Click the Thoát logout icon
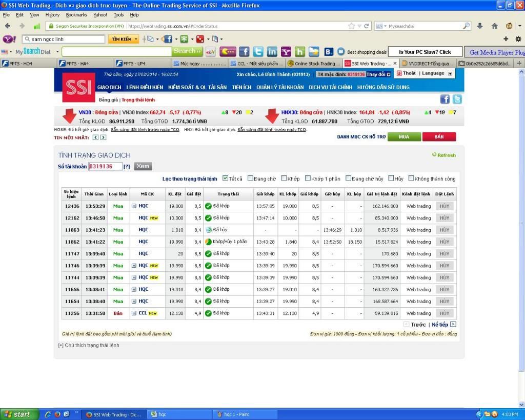The height and width of the screenshot is (420, 525). point(399,74)
